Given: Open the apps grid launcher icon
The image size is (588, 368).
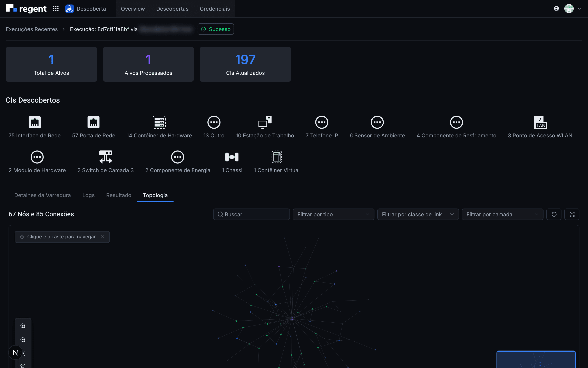Looking at the screenshot, I should point(56,9).
